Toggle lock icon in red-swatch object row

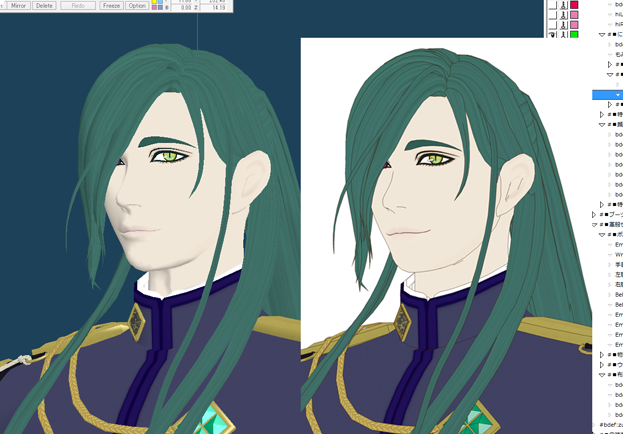[x=563, y=5]
